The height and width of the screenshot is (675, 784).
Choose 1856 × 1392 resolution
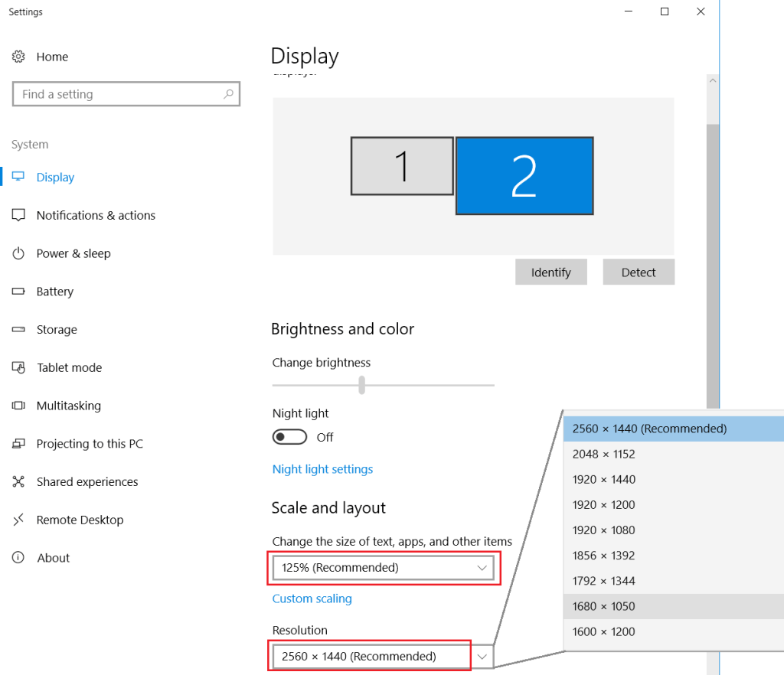[674, 556]
